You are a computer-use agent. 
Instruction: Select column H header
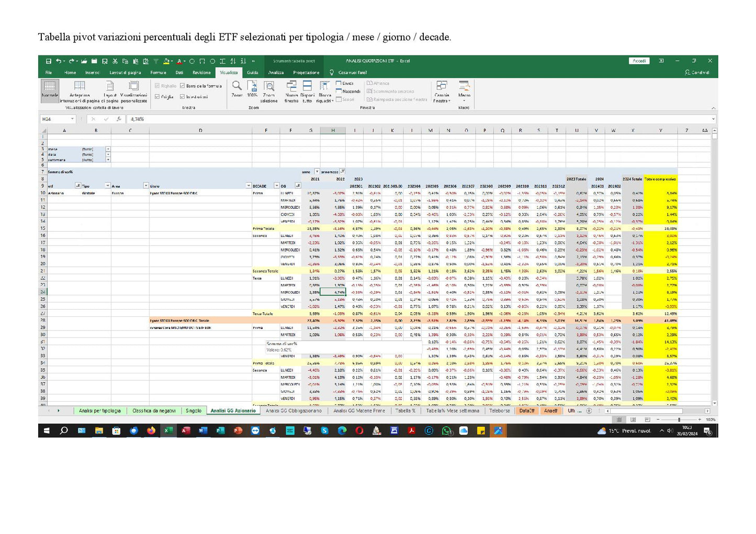333,130
